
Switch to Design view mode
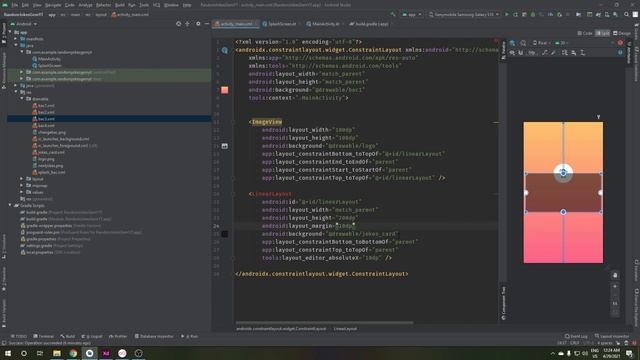tap(622, 33)
